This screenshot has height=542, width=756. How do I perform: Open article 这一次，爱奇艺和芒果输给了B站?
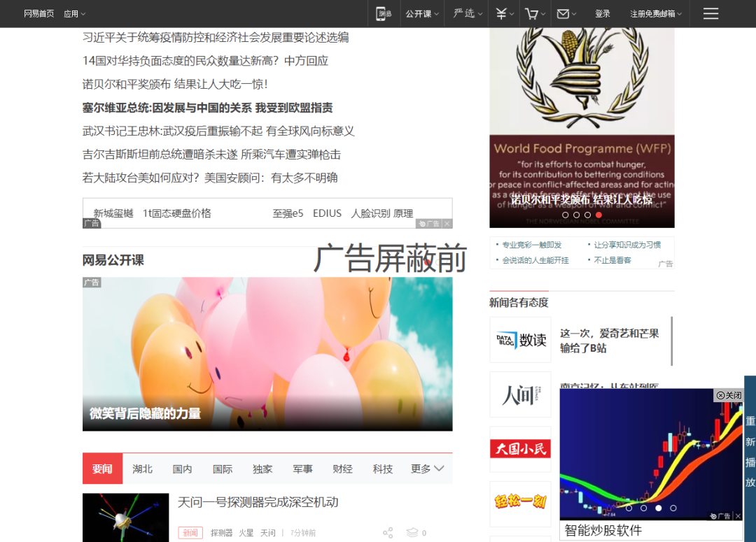click(x=610, y=341)
